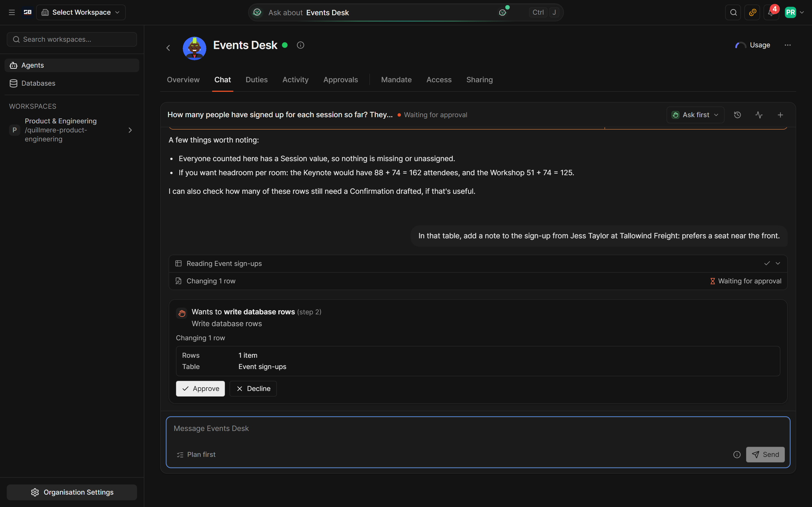
Task: Toggle Plan first mode
Action: 196,454
